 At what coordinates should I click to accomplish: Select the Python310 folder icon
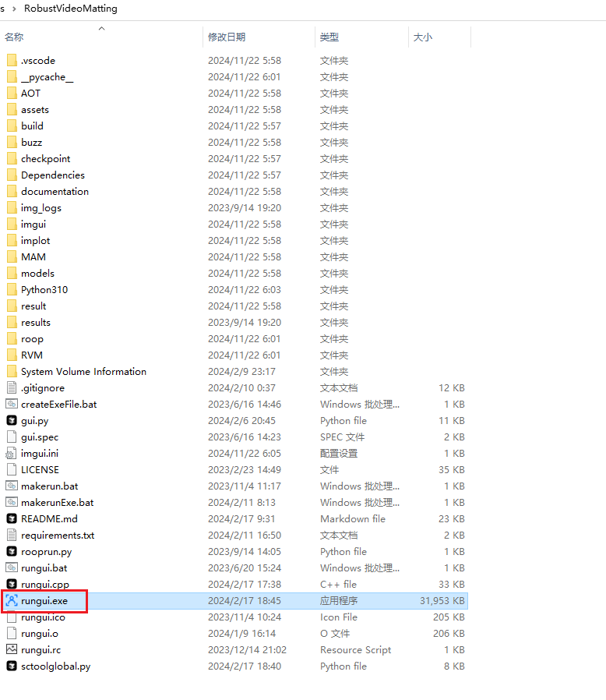12,290
